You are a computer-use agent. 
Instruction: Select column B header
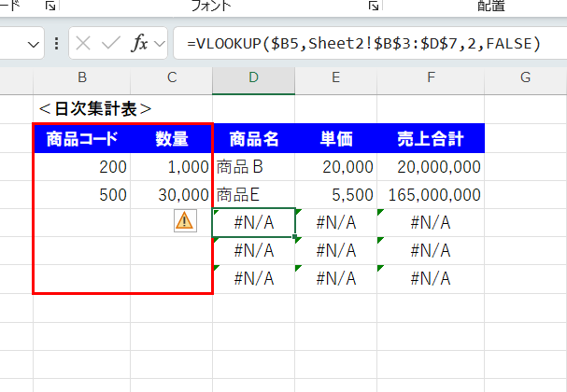click(x=81, y=77)
